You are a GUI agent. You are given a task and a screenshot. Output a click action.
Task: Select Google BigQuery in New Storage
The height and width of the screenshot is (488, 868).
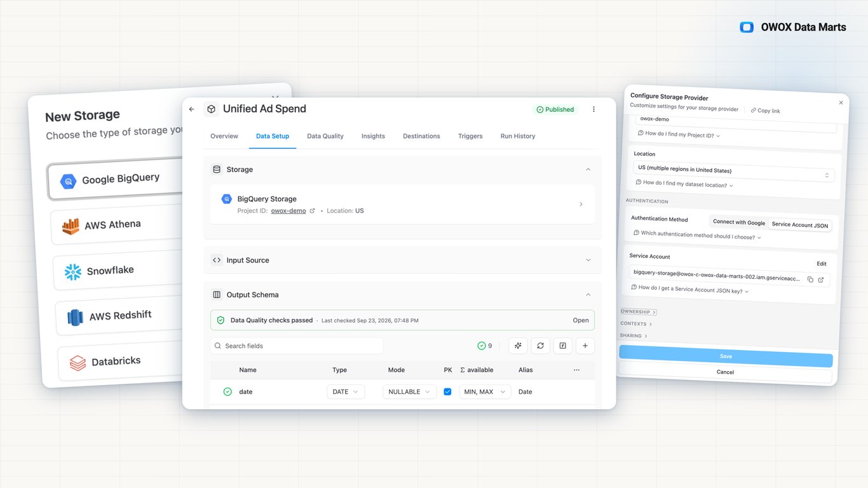(116, 180)
